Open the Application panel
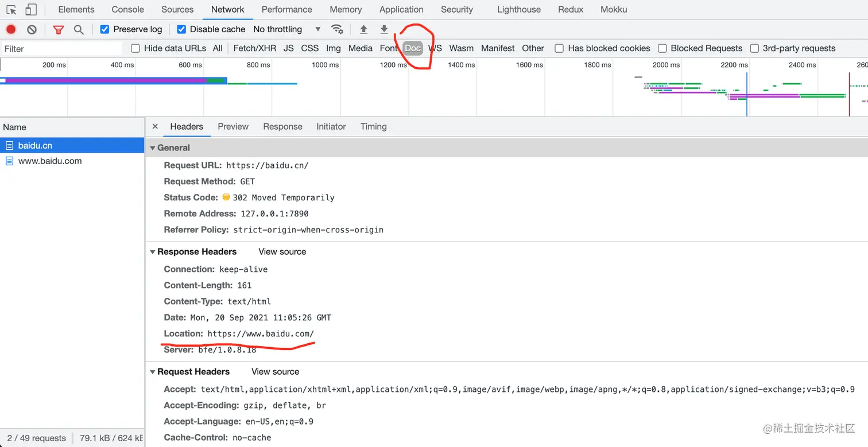This screenshot has height=447, width=868. tap(401, 10)
